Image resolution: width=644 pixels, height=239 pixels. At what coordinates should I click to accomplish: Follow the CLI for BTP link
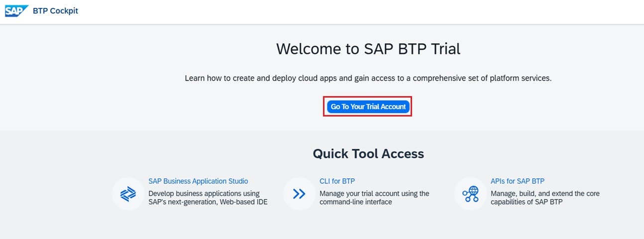(337, 181)
